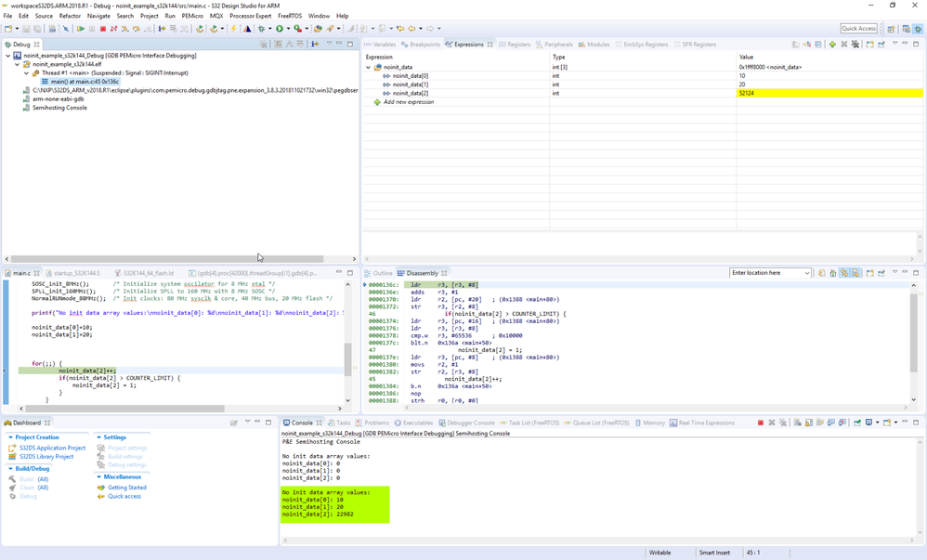Switch to the C/C++ perspective icon
The image size is (927, 560).
[x=907, y=29]
